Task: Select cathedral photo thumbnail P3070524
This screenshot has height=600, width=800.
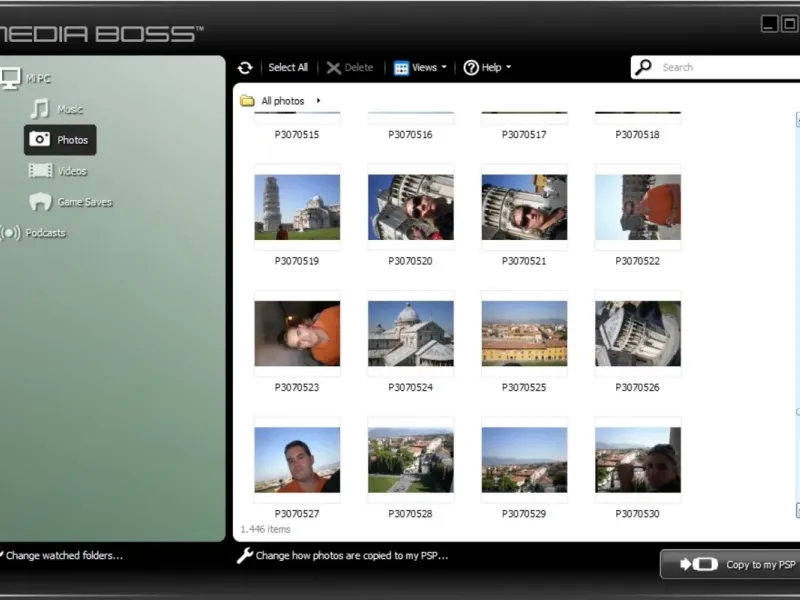Action: coord(411,333)
